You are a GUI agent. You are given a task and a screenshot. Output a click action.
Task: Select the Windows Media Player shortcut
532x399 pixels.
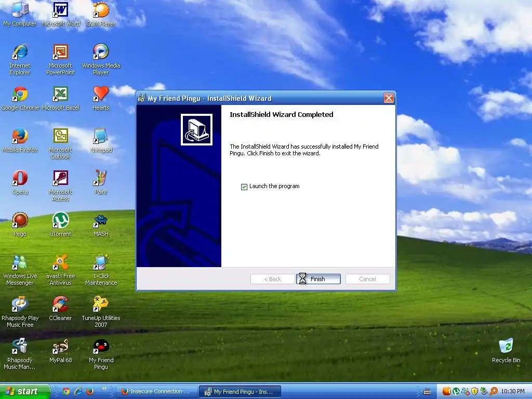[x=101, y=59]
